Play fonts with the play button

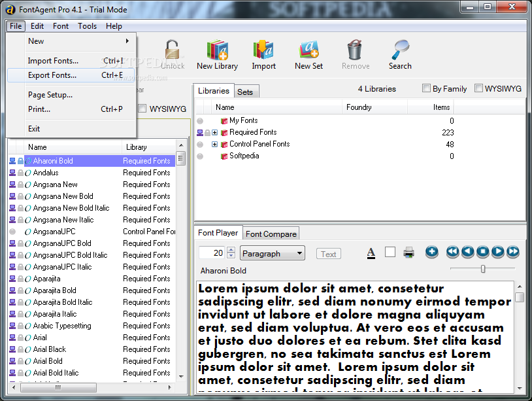click(x=498, y=252)
